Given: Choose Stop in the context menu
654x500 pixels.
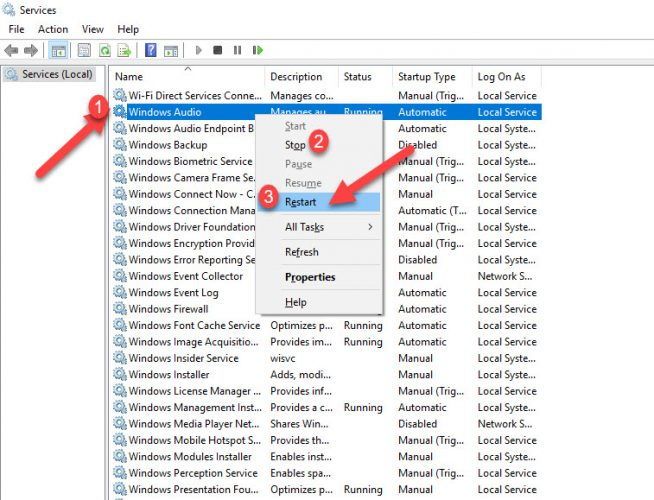Looking at the screenshot, I should click(295, 145).
